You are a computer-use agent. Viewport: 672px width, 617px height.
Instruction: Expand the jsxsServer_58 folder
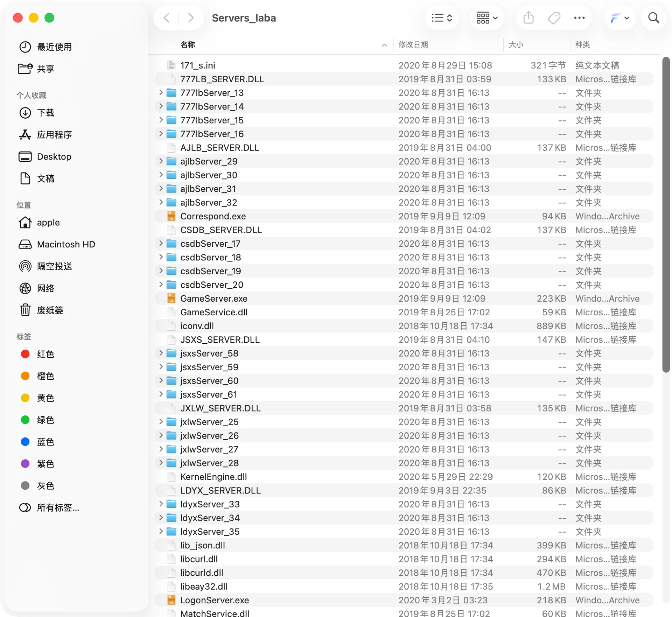pos(161,353)
